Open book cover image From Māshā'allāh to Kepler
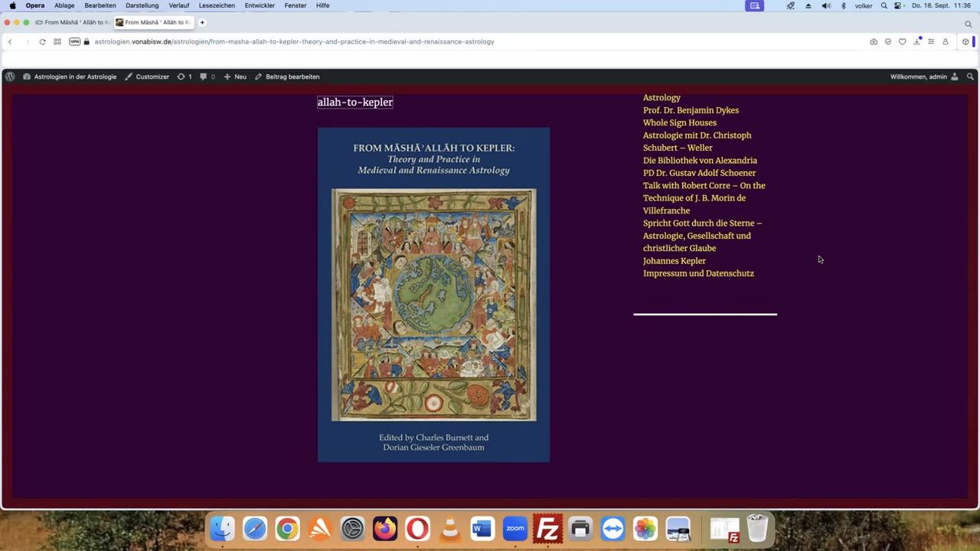Viewport: 980px width, 551px height. point(433,295)
